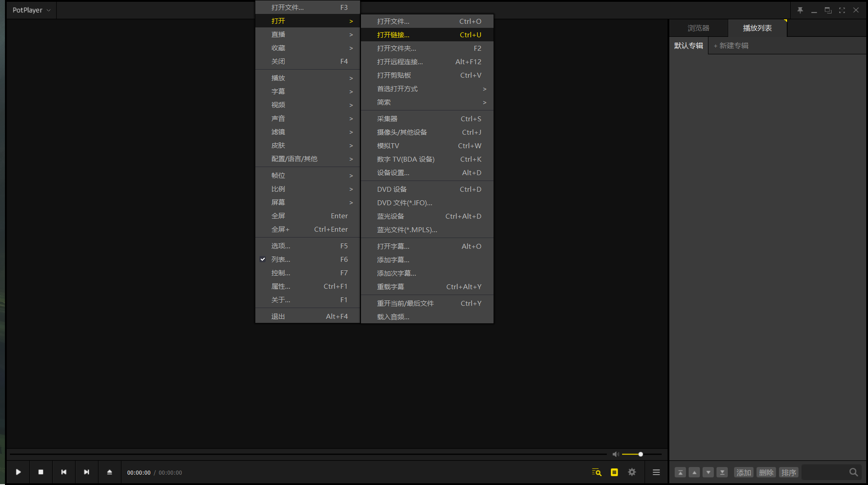Click the eject/open file icon

[109, 472]
